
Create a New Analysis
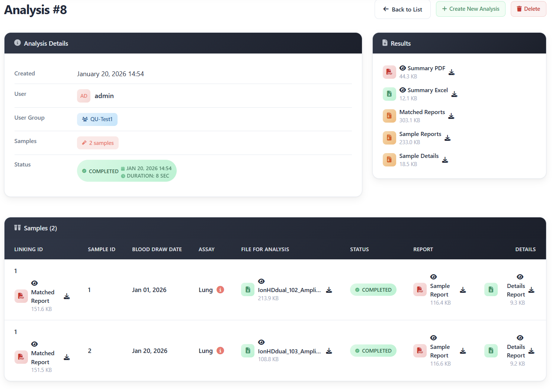tap(471, 9)
